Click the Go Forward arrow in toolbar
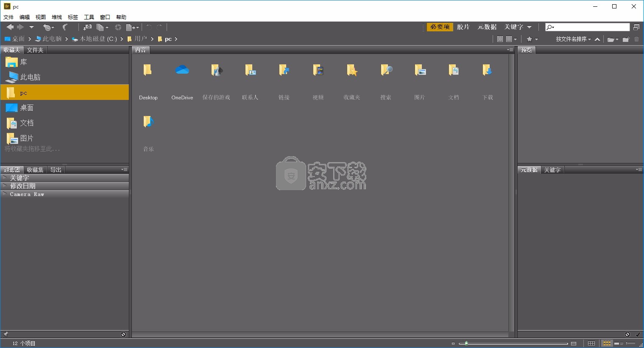This screenshot has width=644, height=348. 20,27
